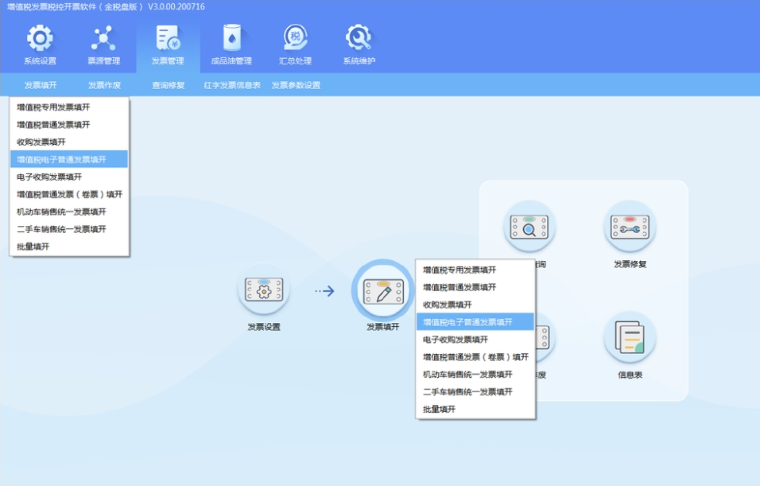This screenshot has width=760, height=486.
Task: Pick 增值税普通发票（卷票）填开 in popup beside pencil icon
Action: click(x=475, y=357)
